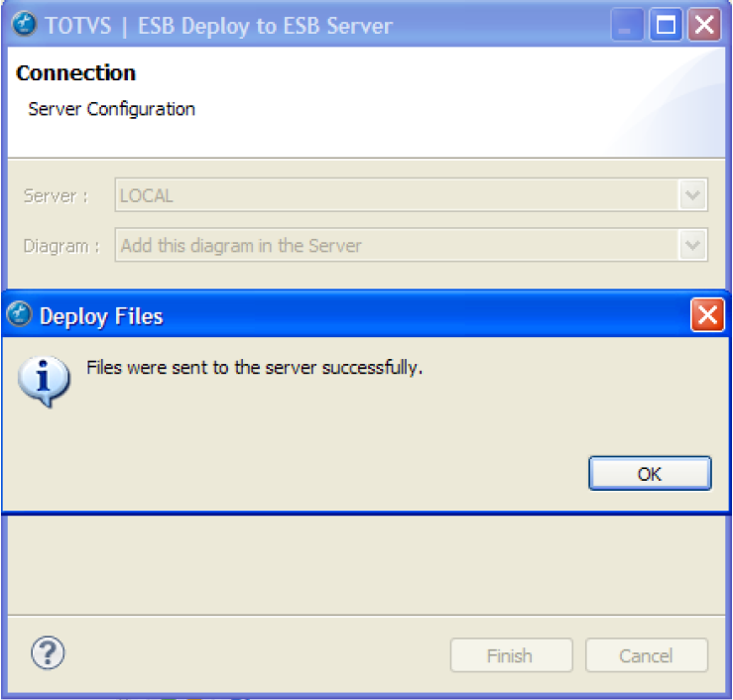Click the Deploy Files dialog title icon
Viewport: 733px width, 700px height.
point(19,315)
